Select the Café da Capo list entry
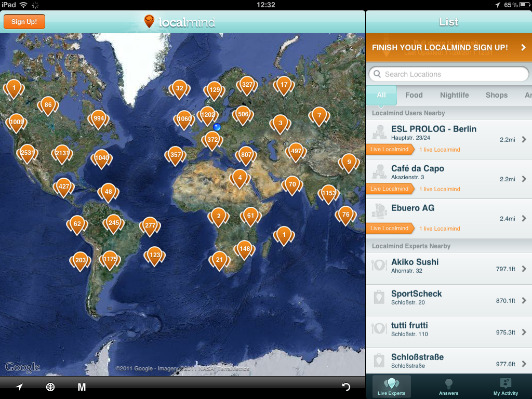532x399 pixels. pos(448,179)
